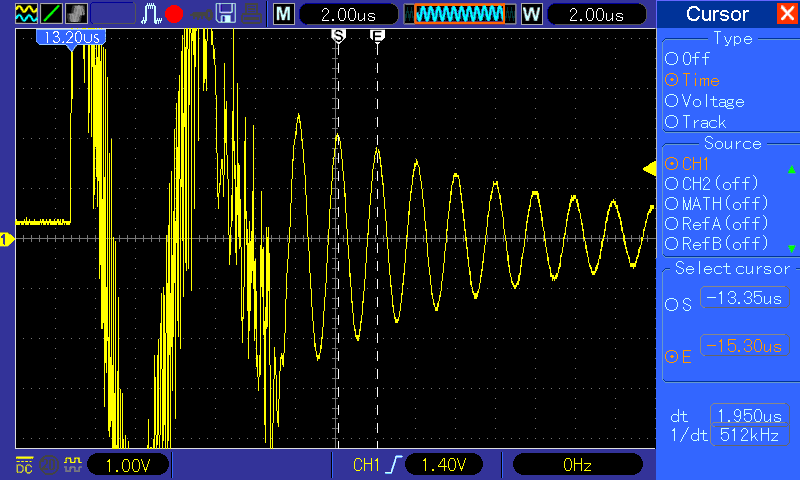Click the gray key lock icon

click(201, 15)
